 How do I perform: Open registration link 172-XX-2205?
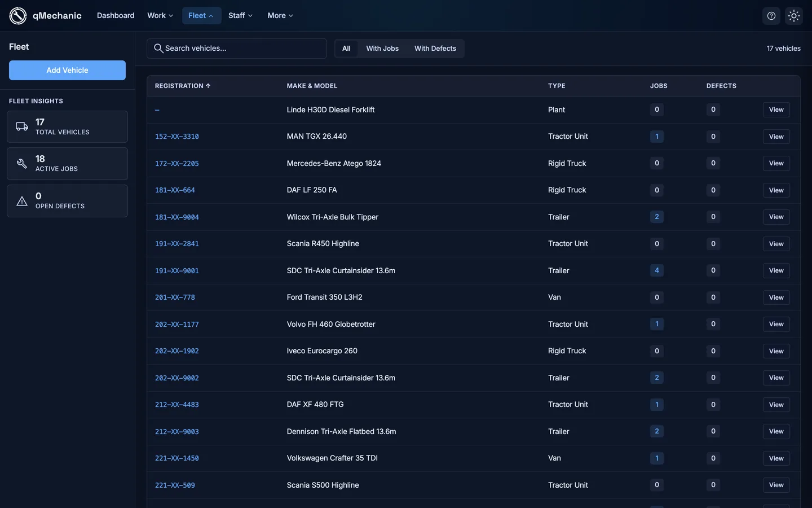click(x=177, y=164)
